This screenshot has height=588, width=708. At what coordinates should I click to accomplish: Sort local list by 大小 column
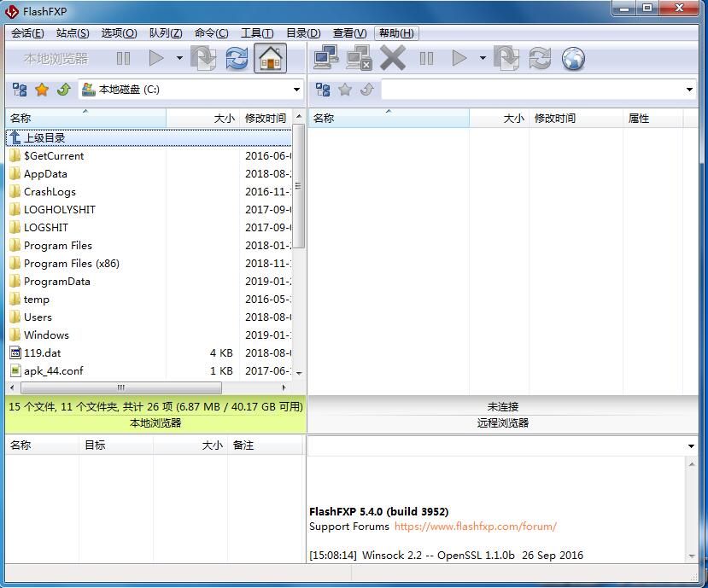(x=202, y=119)
